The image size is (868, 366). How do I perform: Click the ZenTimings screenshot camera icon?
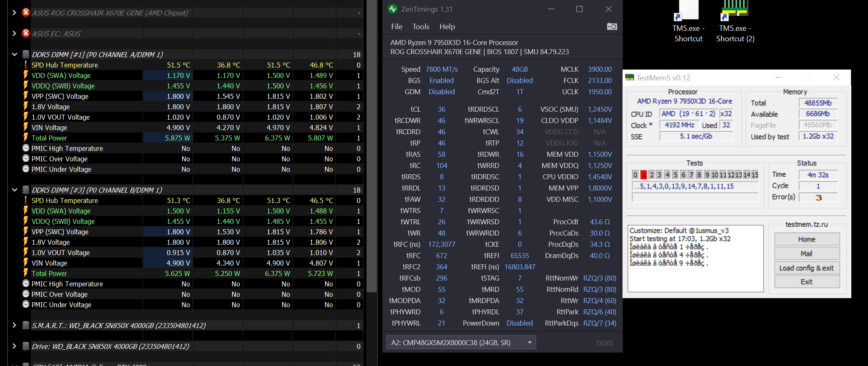click(612, 27)
